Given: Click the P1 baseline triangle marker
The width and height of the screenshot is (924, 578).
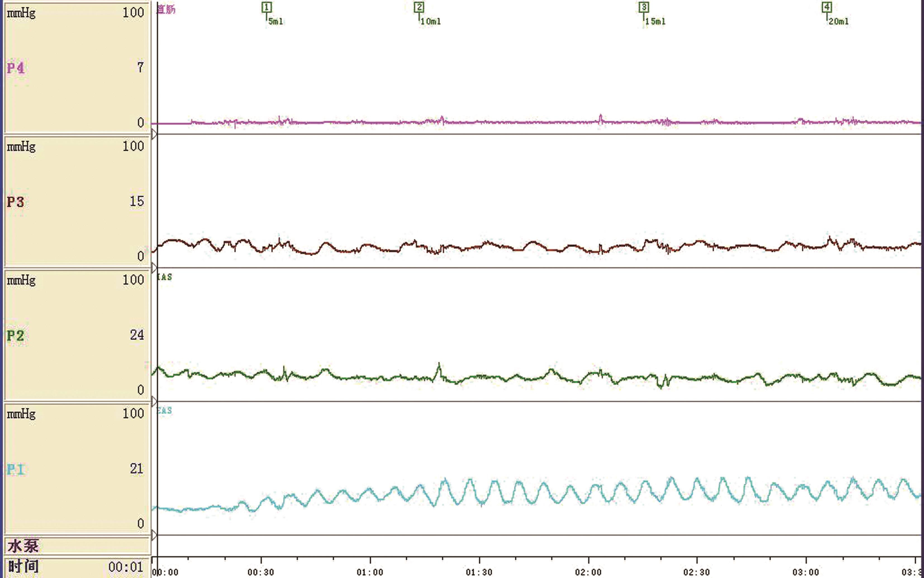Looking at the screenshot, I should pos(154,535).
